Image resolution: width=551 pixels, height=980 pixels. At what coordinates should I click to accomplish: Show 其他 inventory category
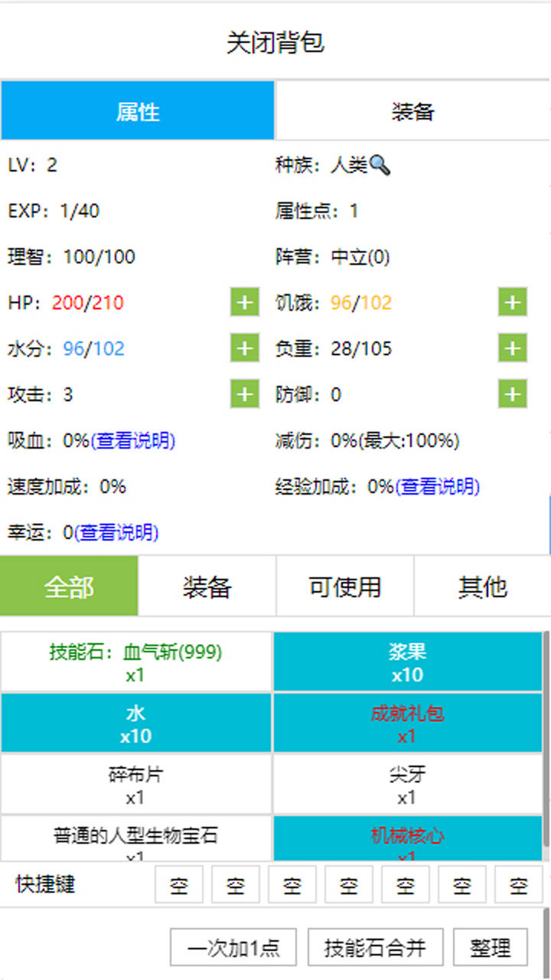482,587
